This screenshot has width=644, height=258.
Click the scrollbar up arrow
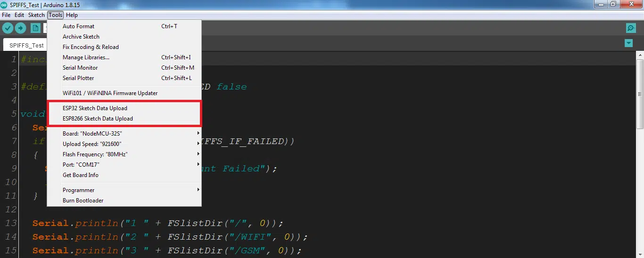(x=640, y=56)
